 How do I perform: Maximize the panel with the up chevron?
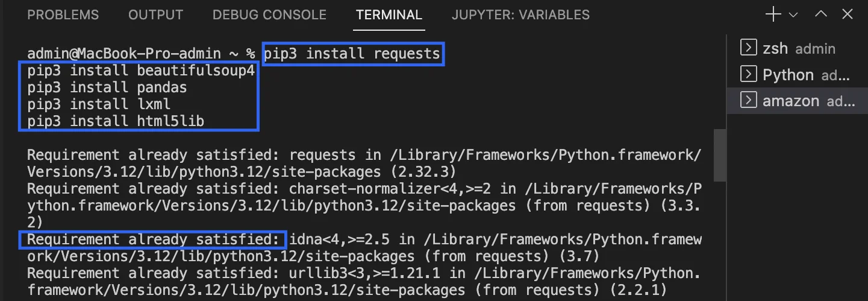pyautogui.click(x=821, y=14)
